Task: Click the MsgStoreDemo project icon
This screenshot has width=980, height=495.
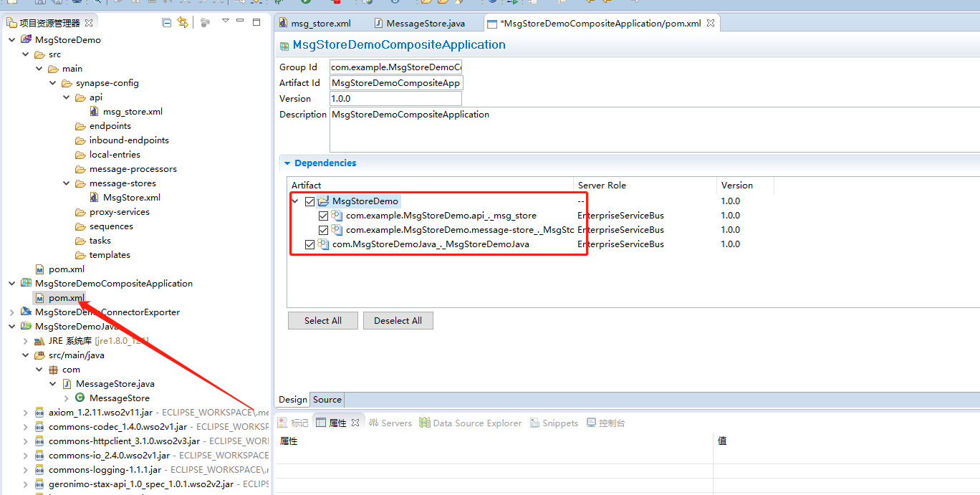Action: click(27, 40)
